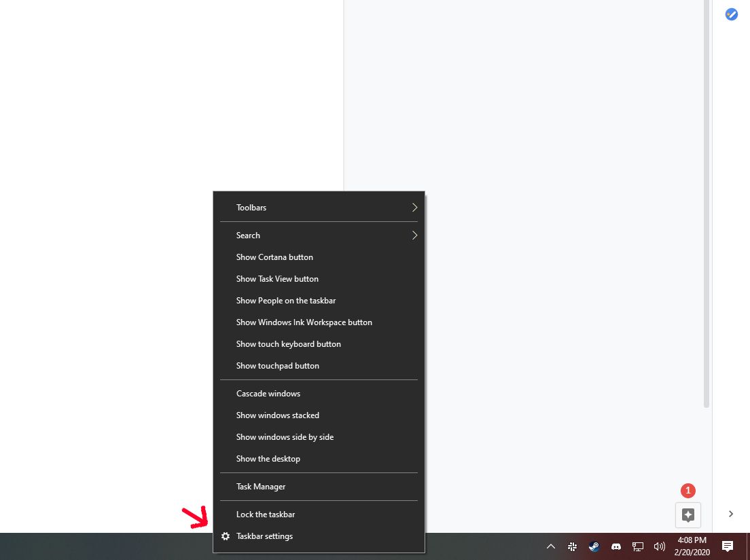The image size is (750, 560).
Task: Open Steam from the system tray
Action: point(594,546)
